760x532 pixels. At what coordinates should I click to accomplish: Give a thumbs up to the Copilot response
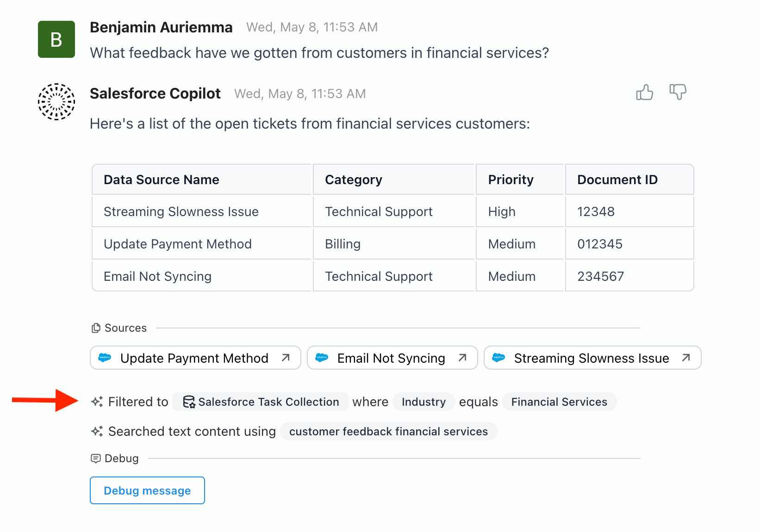click(644, 93)
